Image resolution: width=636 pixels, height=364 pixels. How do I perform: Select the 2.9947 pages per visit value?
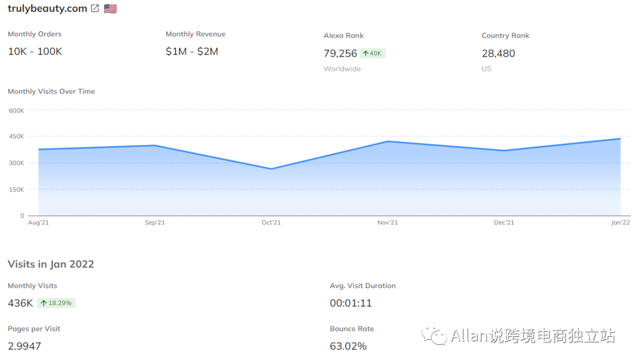tap(24, 346)
